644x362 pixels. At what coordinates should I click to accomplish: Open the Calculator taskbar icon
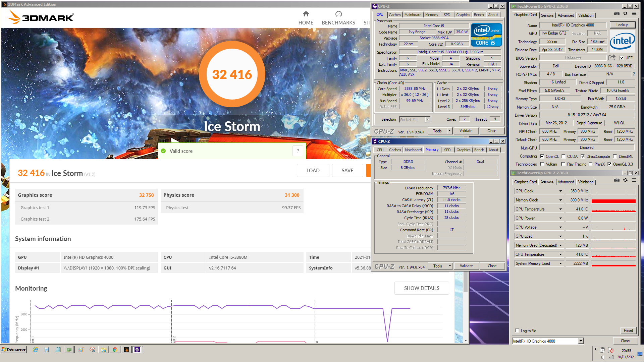click(x=47, y=350)
